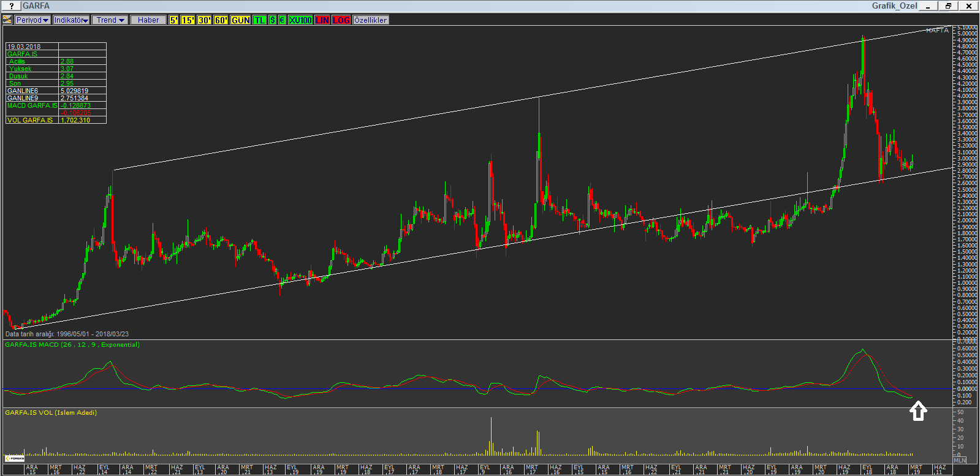Select the 15-minute period button
Viewport: 980px width, 476px height.
coord(188,20)
